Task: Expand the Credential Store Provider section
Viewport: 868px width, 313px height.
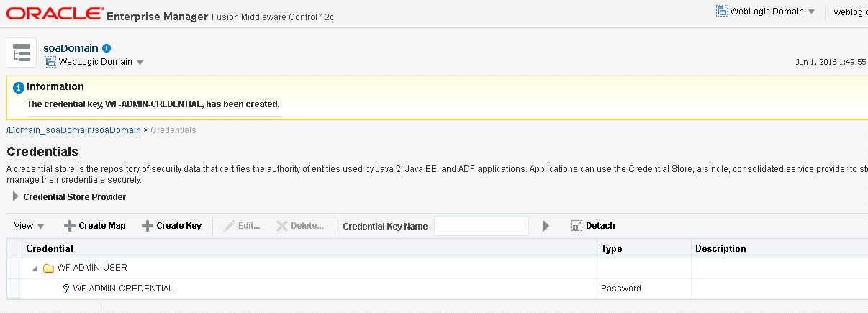Action: [x=16, y=196]
